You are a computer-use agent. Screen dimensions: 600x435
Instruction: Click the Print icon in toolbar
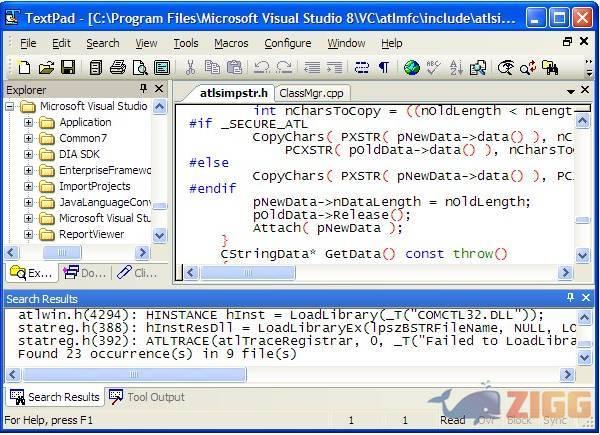[117, 67]
